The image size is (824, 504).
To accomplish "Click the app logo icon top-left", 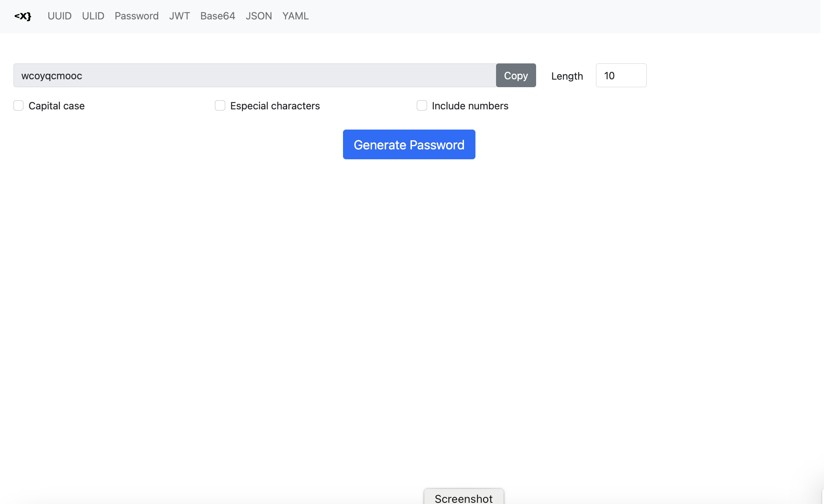I will pos(22,16).
